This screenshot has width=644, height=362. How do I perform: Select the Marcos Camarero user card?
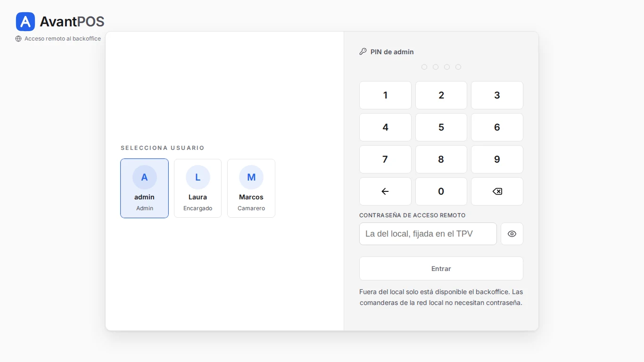point(251,188)
